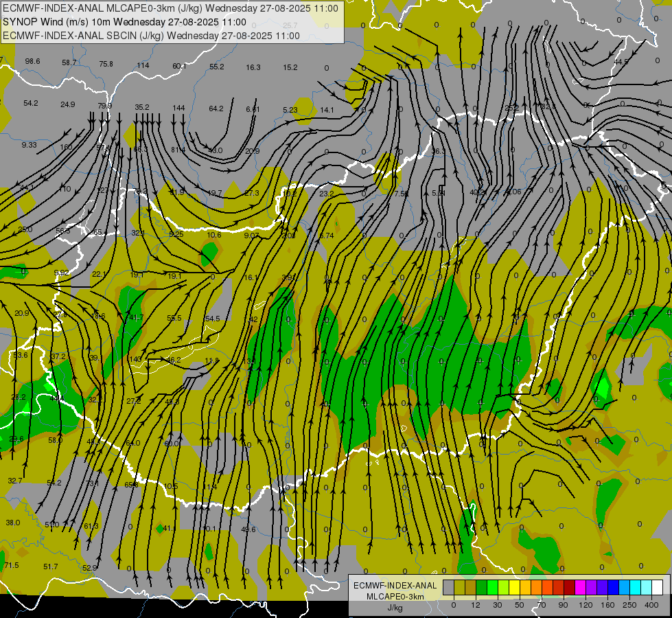Click the MLCAPE0-3km title line in the header
This screenshot has width=672, height=618.
click(x=170, y=8)
